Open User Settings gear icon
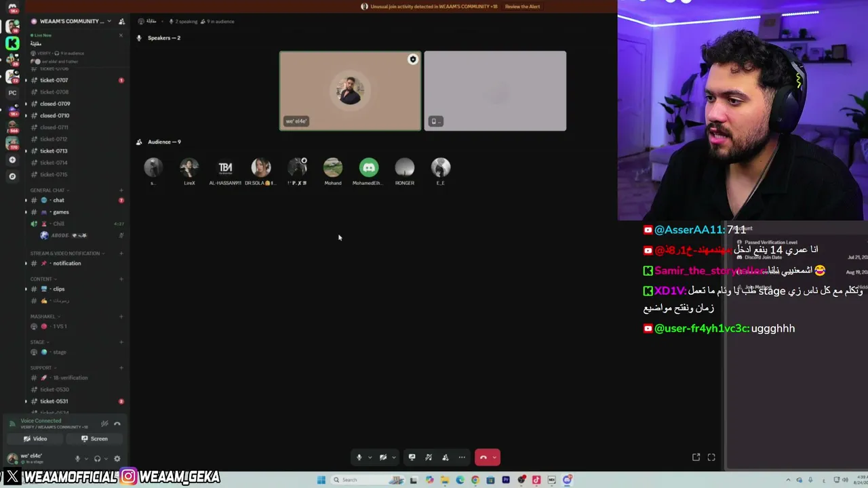The image size is (868, 488). click(x=117, y=459)
